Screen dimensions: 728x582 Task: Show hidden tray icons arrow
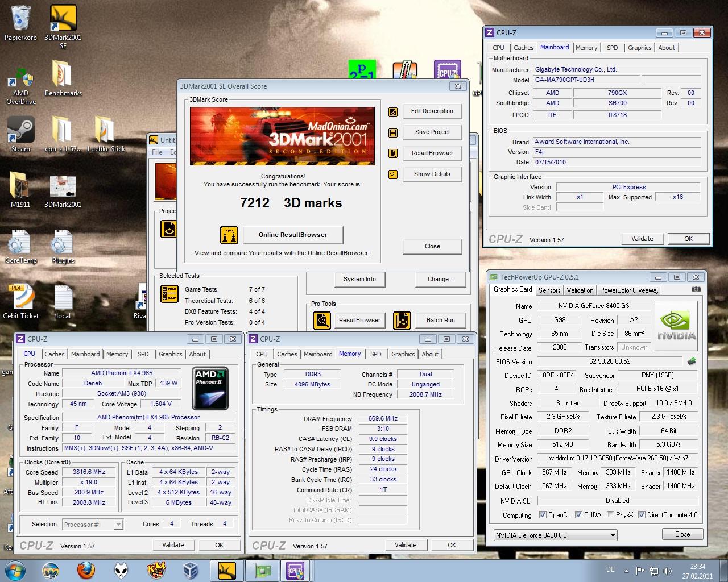(627, 571)
